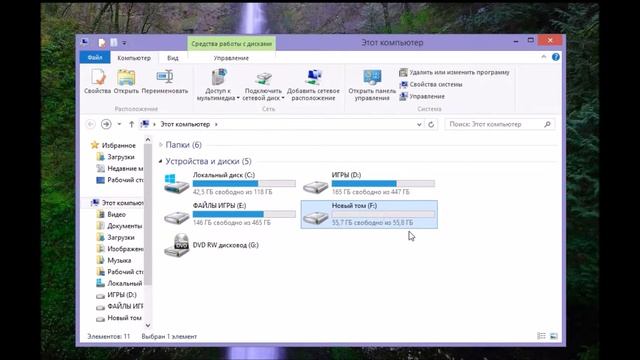Click Этот компьютер in address bar
This screenshot has width=640, height=360.
click(x=185, y=124)
